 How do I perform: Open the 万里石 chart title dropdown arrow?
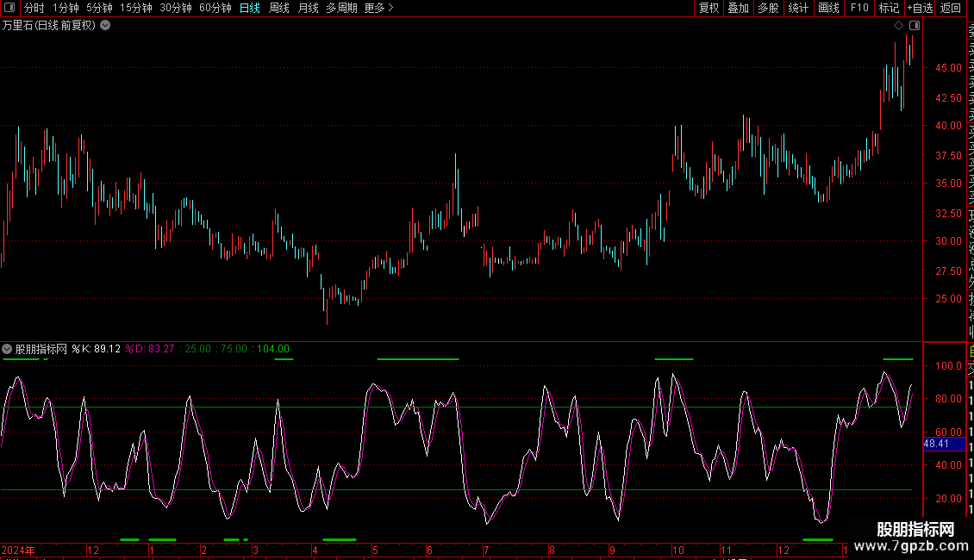pyautogui.click(x=106, y=26)
